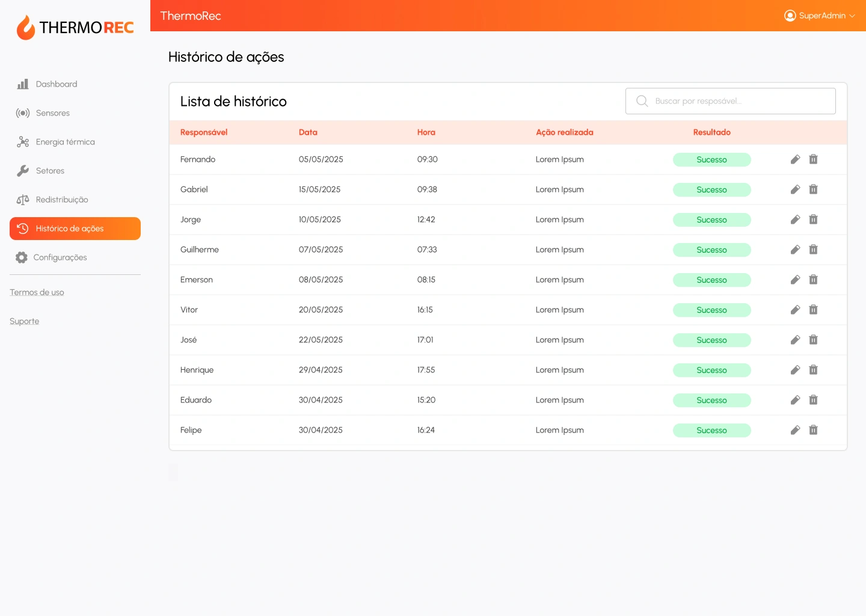Click trash icon in Guilherme's row

click(813, 250)
